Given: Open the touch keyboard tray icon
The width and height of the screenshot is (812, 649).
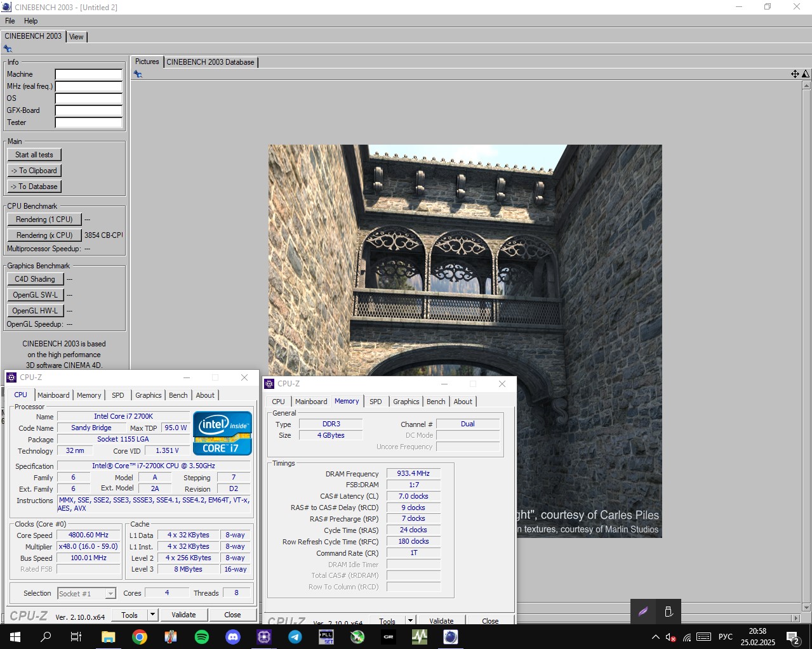Looking at the screenshot, I should tap(703, 637).
